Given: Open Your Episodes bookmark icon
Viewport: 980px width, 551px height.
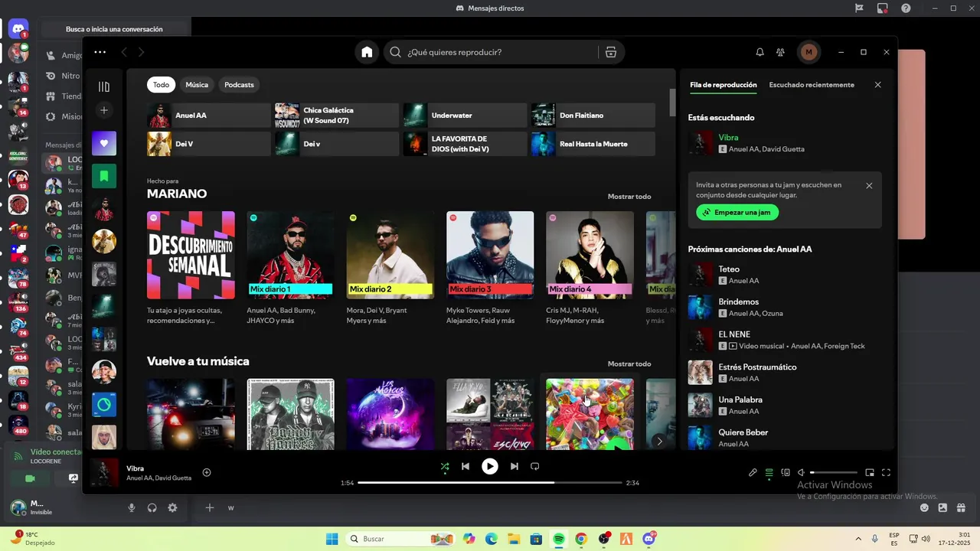Looking at the screenshot, I should pos(104,176).
